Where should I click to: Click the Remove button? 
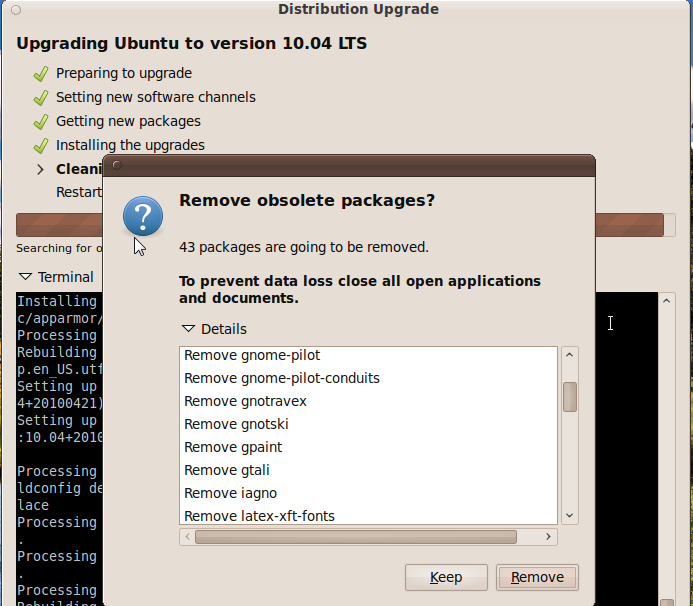pyautogui.click(x=537, y=577)
